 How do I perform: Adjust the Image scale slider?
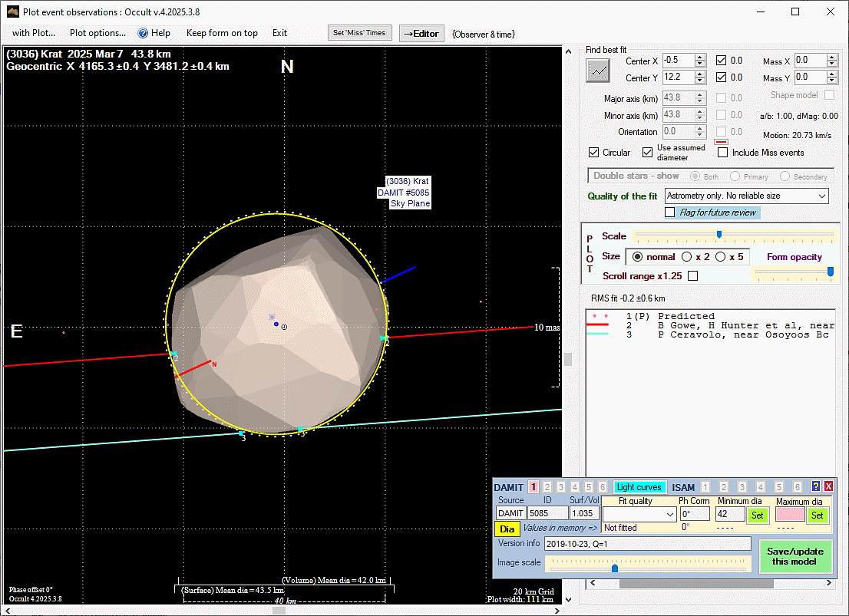[615, 568]
